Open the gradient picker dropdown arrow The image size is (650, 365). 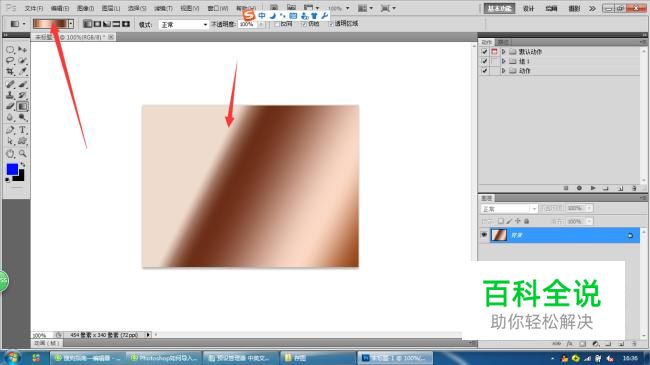click(x=71, y=24)
